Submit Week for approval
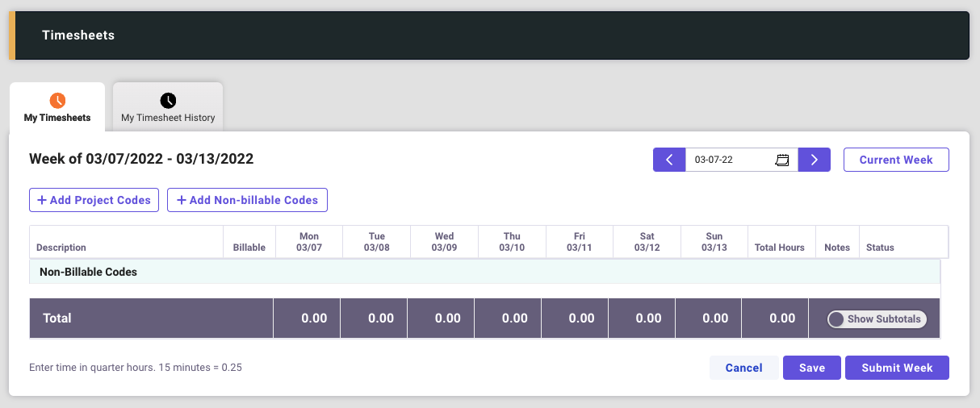The image size is (980, 408). (x=897, y=368)
